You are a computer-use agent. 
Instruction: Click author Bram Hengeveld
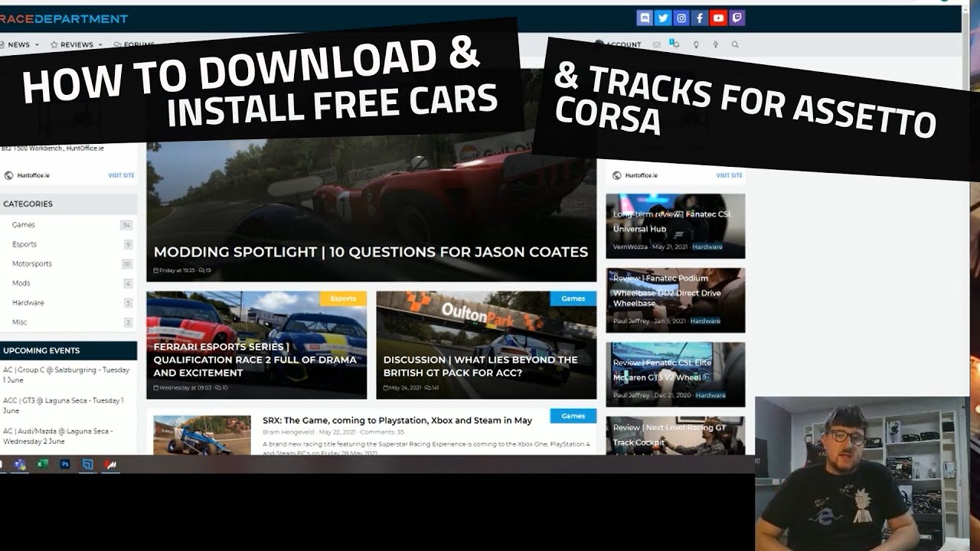[289, 432]
